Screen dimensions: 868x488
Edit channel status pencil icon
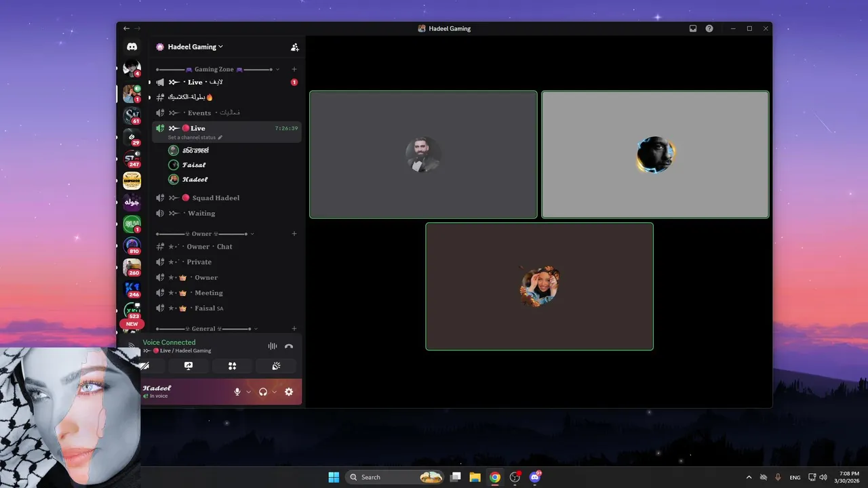[x=220, y=138]
